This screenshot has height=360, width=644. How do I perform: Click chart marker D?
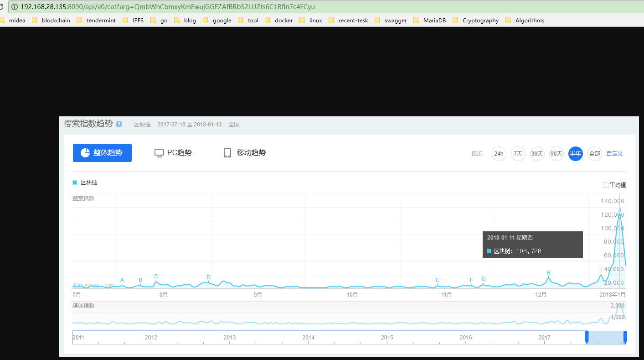[208, 277]
